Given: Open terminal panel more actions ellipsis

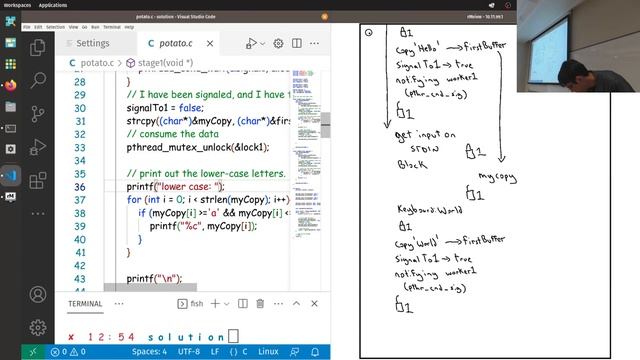Looking at the screenshot, I should (278, 304).
